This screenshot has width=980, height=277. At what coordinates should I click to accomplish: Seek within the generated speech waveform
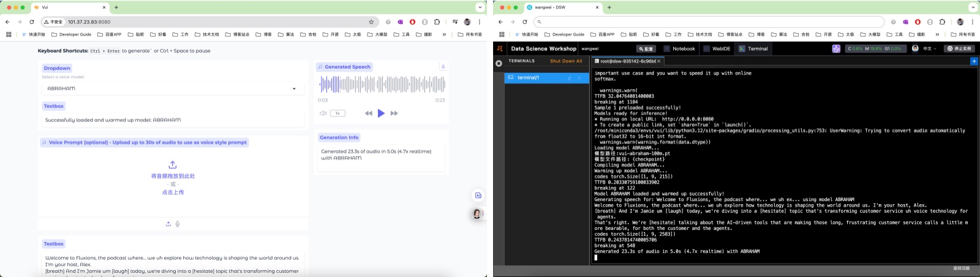pyautogui.click(x=382, y=85)
